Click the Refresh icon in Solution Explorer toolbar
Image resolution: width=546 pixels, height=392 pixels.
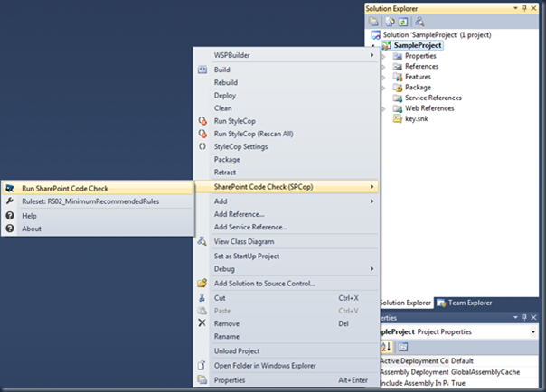403,22
